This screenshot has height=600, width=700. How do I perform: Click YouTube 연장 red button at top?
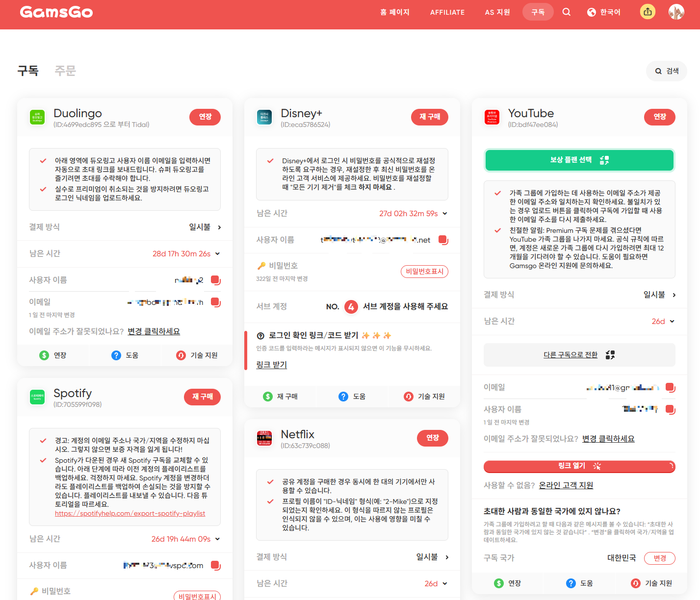(660, 117)
